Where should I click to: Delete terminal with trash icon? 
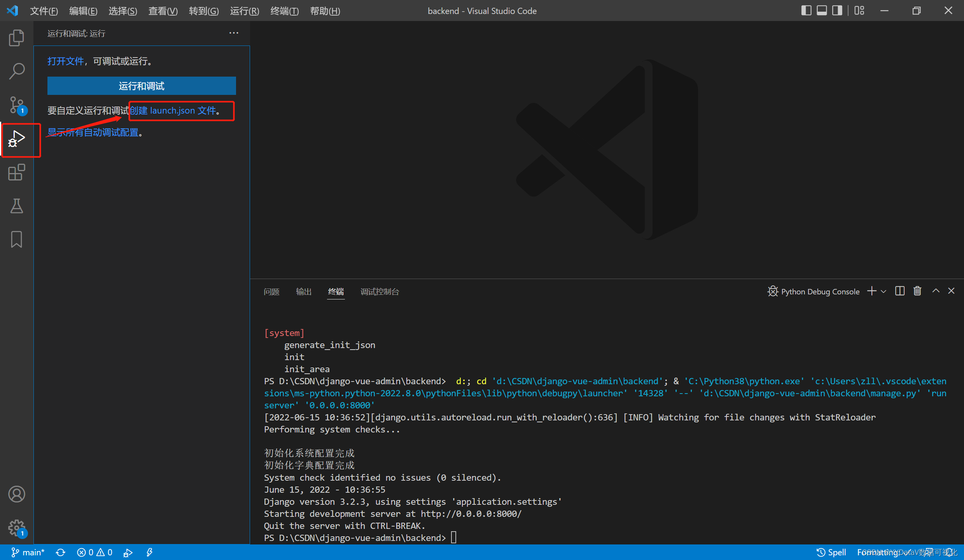coord(917,291)
